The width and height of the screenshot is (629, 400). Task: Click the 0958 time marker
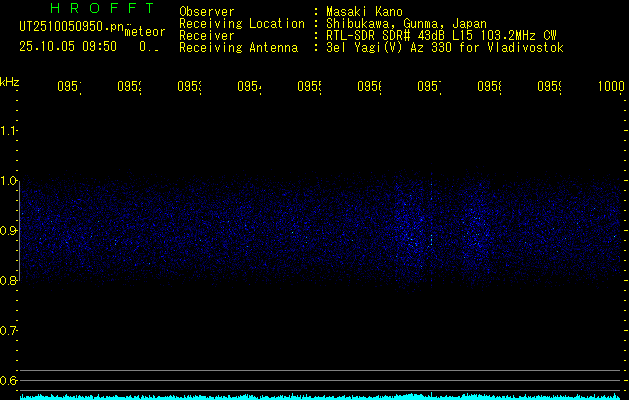[489, 86]
